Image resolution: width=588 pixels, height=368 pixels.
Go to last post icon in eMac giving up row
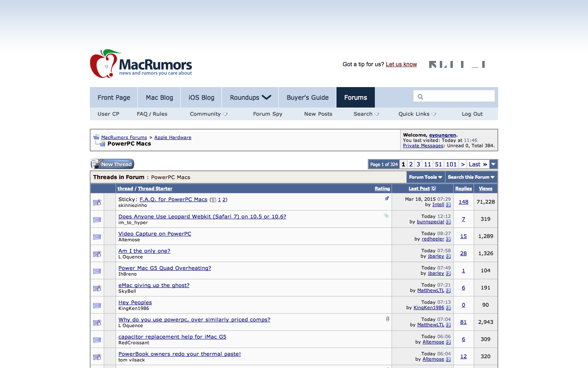(448, 291)
